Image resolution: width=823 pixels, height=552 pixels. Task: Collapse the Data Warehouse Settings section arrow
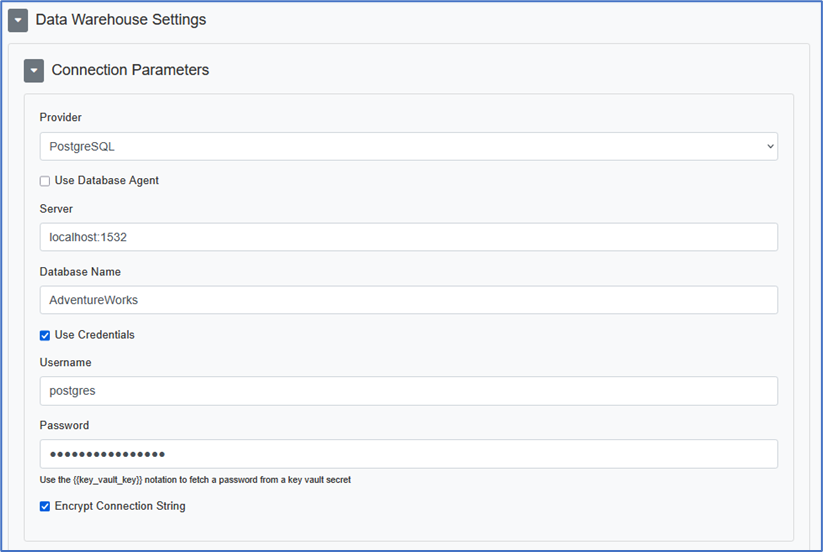[x=18, y=20]
